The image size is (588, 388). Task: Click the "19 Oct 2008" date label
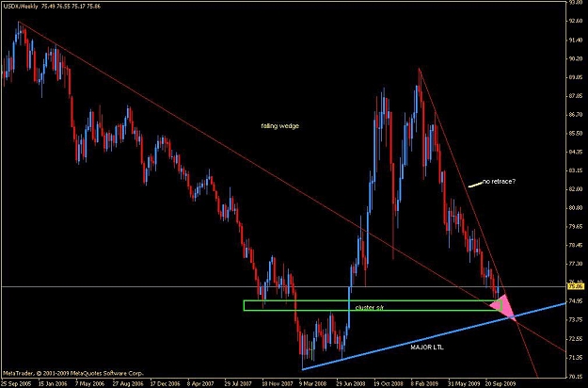[388, 384]
